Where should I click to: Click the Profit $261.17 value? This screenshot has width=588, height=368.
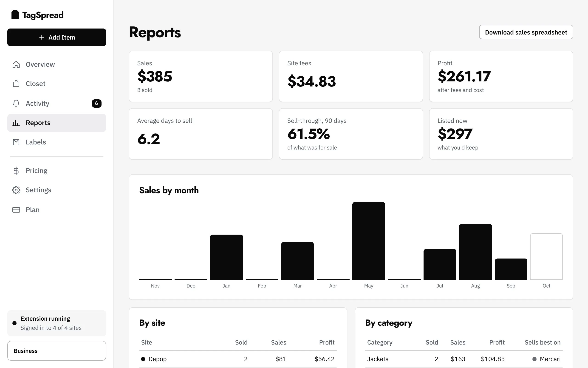coord(464,76)
